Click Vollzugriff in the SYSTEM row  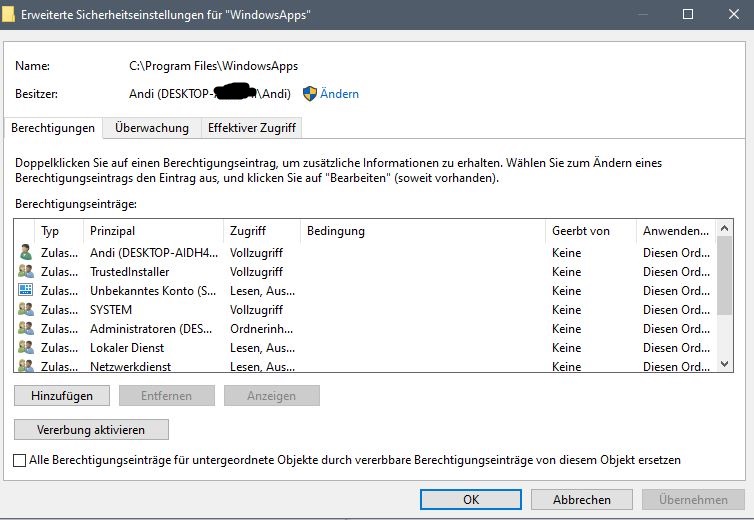pyautogui.click(x=256, y=310)
